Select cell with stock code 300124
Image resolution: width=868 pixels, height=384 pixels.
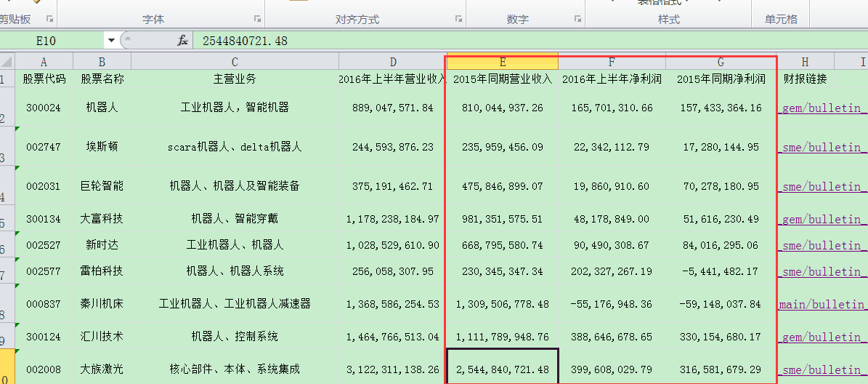[44, 336]
